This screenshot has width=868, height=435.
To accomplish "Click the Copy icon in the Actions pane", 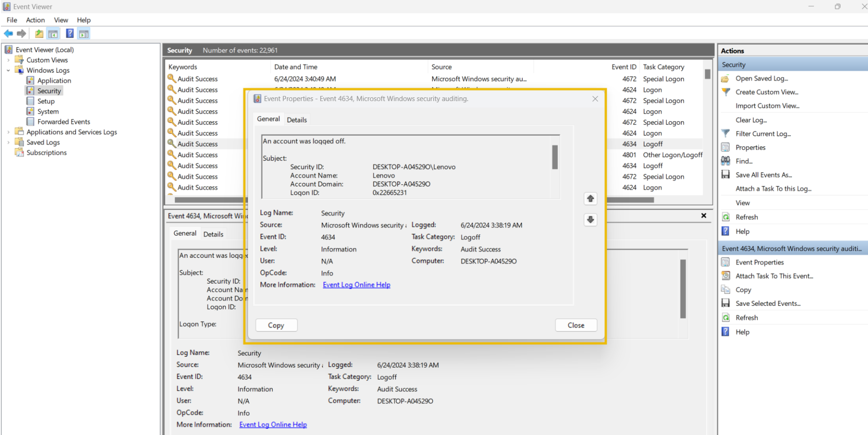I will (725, 290).
